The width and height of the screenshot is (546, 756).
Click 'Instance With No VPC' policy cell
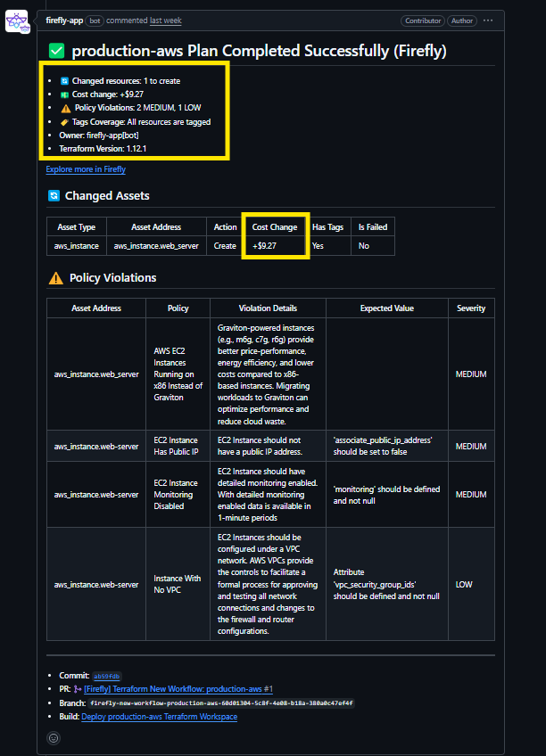click(178, 584)
